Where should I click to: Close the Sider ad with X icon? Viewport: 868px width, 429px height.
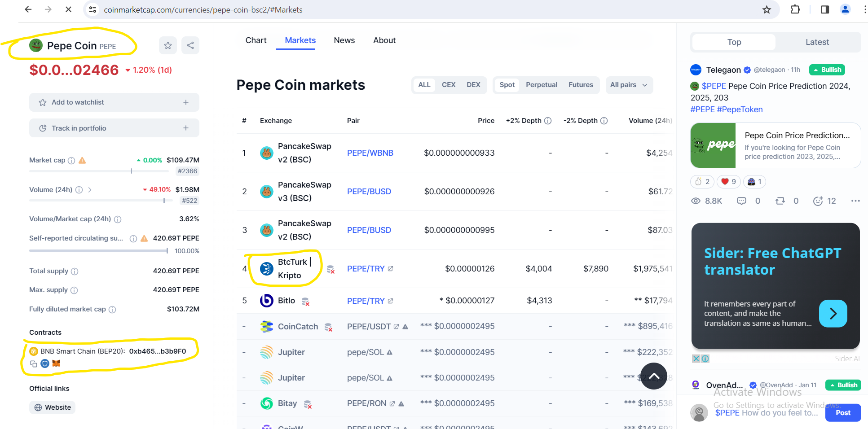(x=696, y=359)
